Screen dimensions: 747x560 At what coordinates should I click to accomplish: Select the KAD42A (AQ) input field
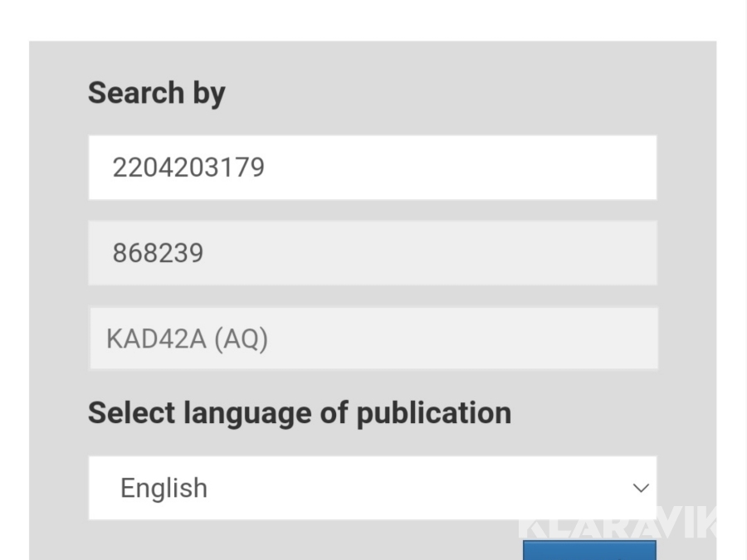[x=372, y=338]
